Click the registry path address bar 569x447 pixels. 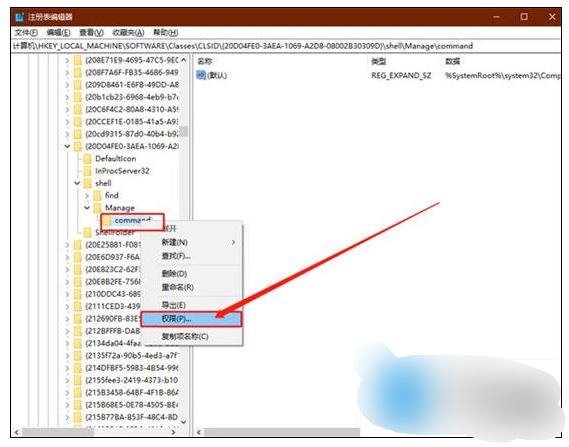pos(286,46)
